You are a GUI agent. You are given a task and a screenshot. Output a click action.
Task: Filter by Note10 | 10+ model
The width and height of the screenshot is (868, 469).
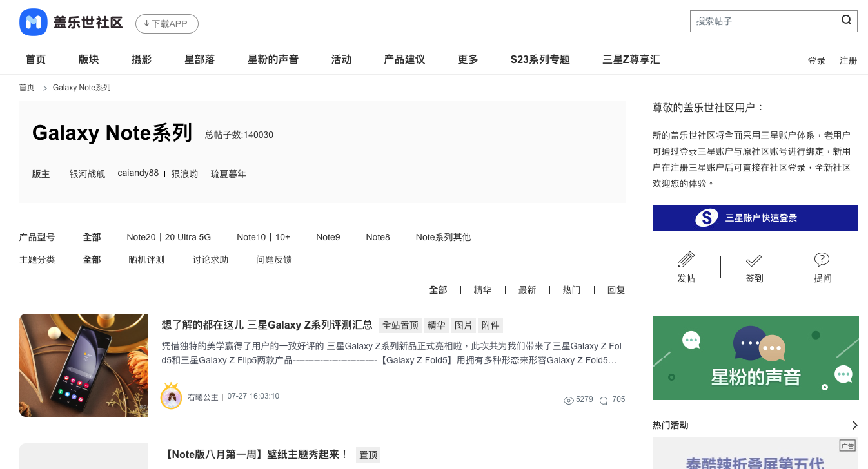tap(263, 237)
